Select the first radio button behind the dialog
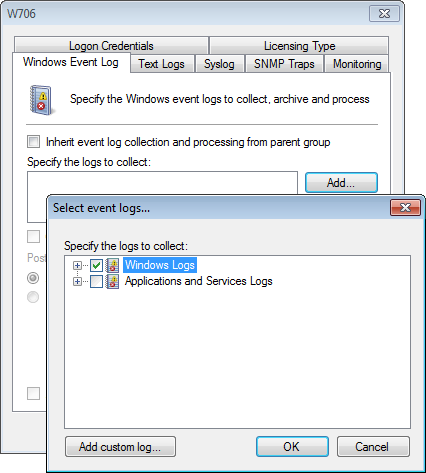Image resolution: width=426 pixels, height=473 pixels. [33, 278]
